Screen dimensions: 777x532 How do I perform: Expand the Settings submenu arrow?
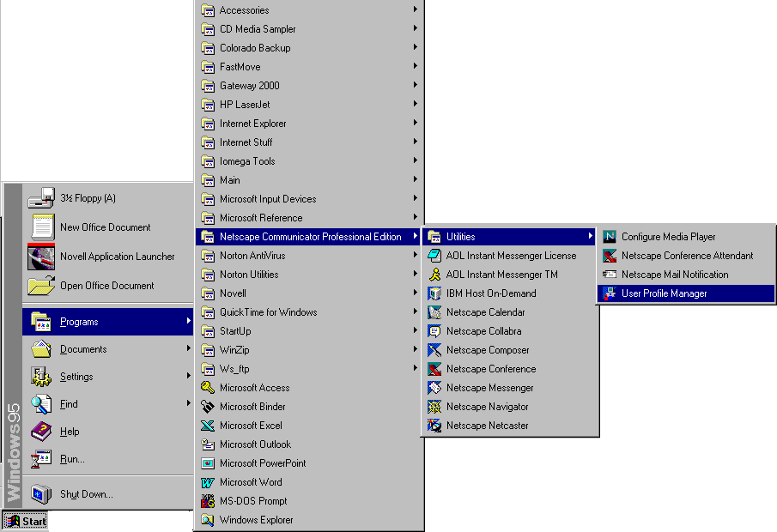pyautogui.click(x=188, y=377)
